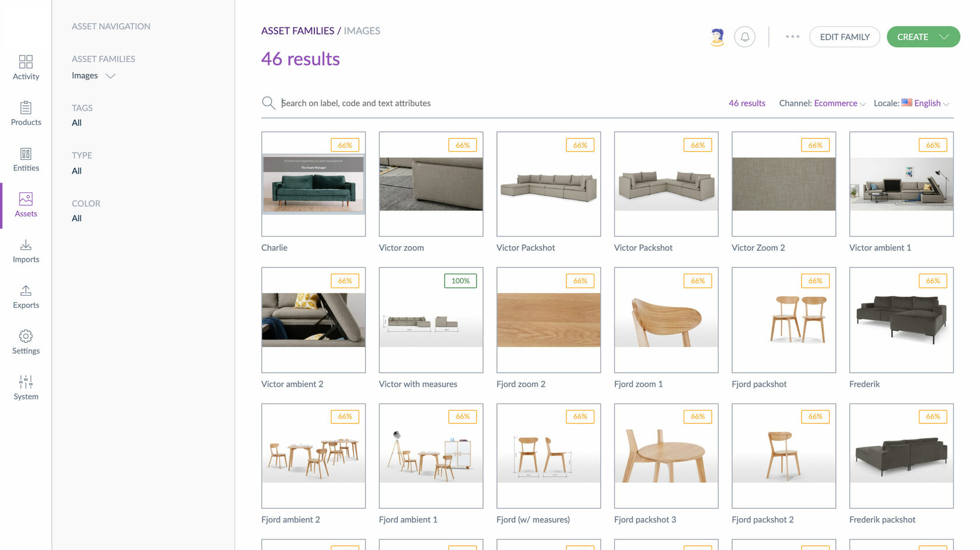Open the Victor with measures thumbnail
This screenshot has width=980, height=550.
click(431, 320)
